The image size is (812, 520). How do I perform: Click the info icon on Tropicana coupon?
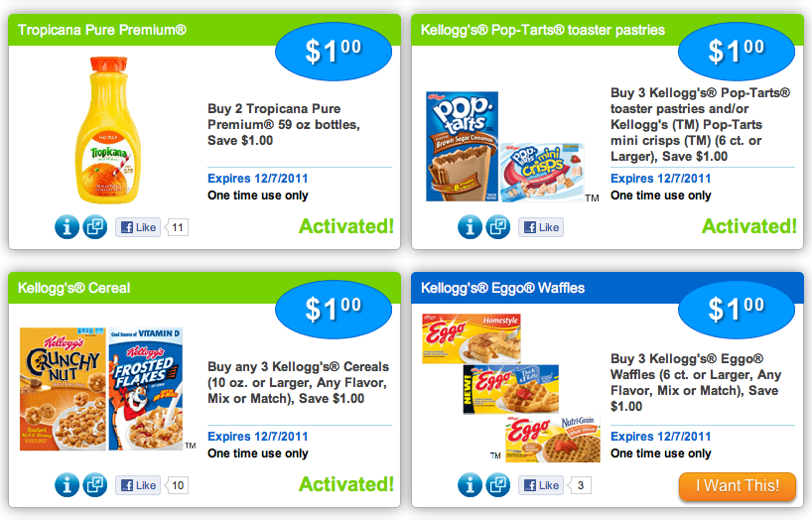[x=67, y=227]
